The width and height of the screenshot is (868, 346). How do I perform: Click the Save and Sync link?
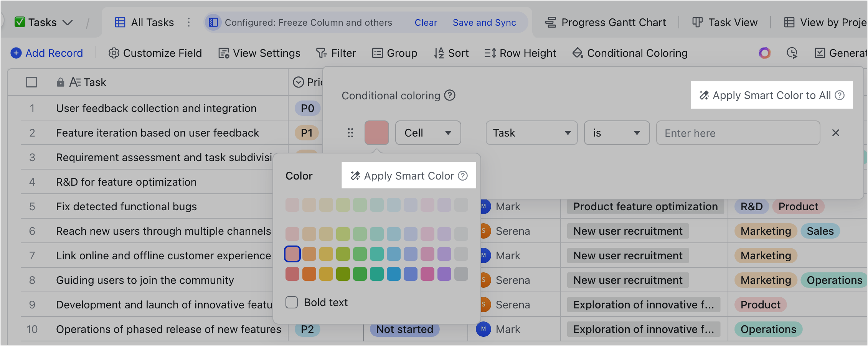[484, 23]
